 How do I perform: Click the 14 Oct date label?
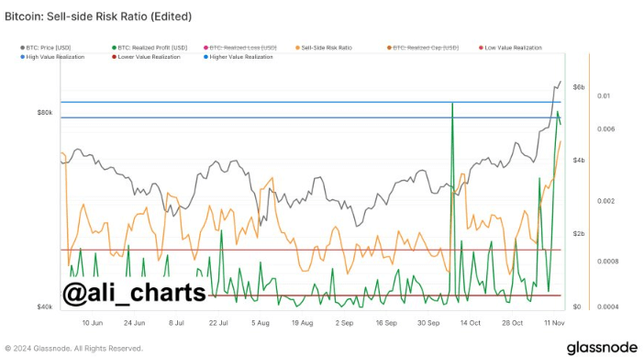point(471,323)
